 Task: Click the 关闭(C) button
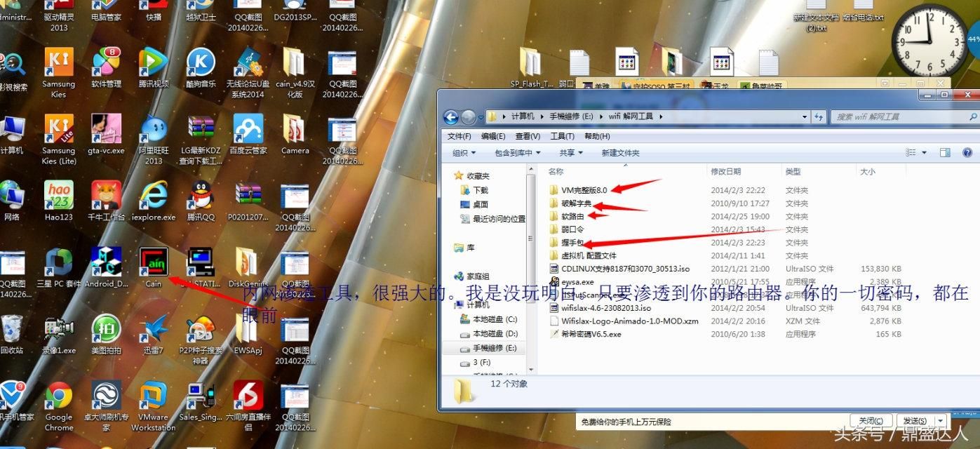[x=871, y=420]
